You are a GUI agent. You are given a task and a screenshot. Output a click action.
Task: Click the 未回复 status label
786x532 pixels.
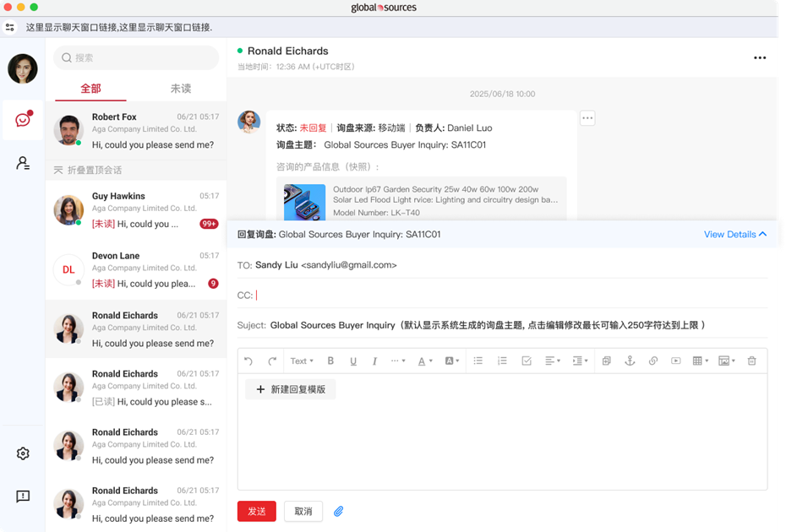pos(313,128)
